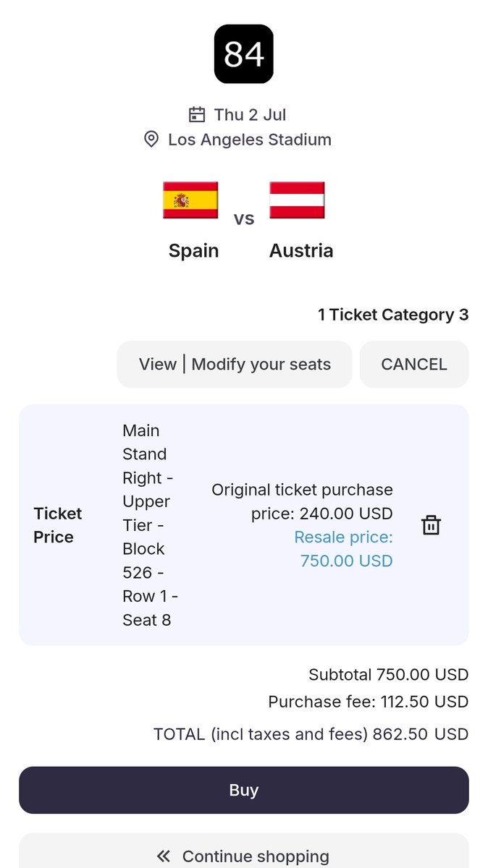Click the double-chevron icon on Continue shopping
The height and width of the screenshot is (868, 488).
pos(164,856)
